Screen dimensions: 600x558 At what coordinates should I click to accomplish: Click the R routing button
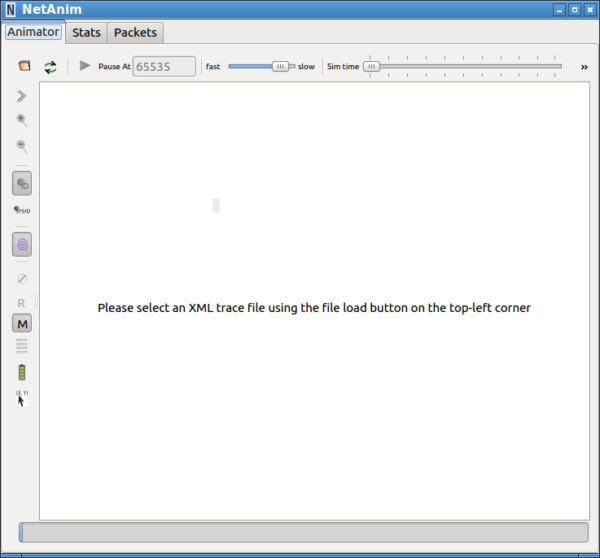(22, 302)
